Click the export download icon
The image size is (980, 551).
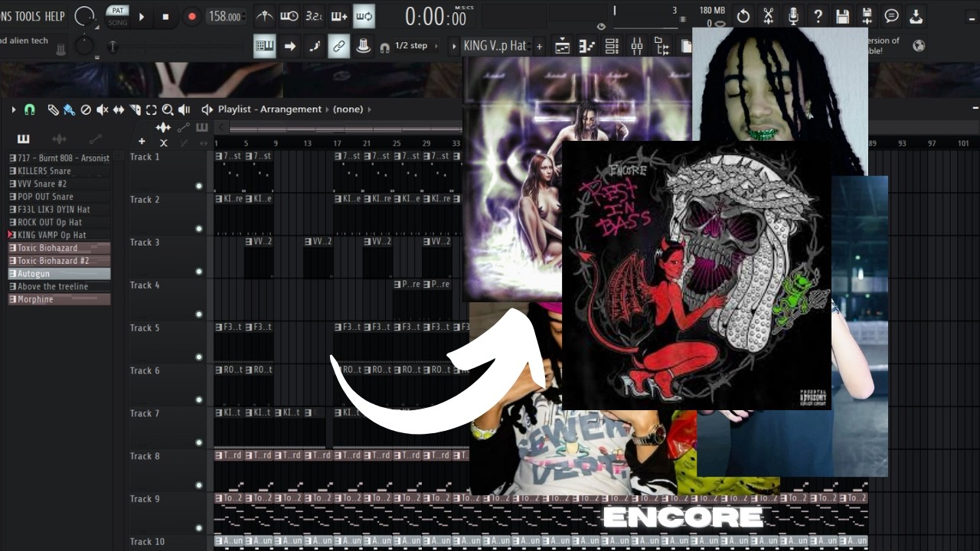tap(916, 16)
